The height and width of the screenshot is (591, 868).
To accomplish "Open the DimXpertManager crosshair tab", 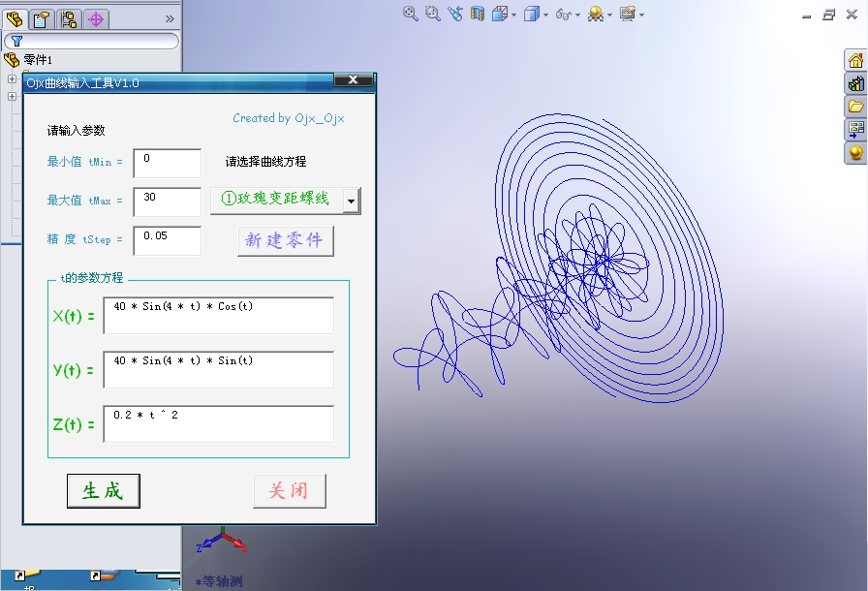I will pos(96,19).
